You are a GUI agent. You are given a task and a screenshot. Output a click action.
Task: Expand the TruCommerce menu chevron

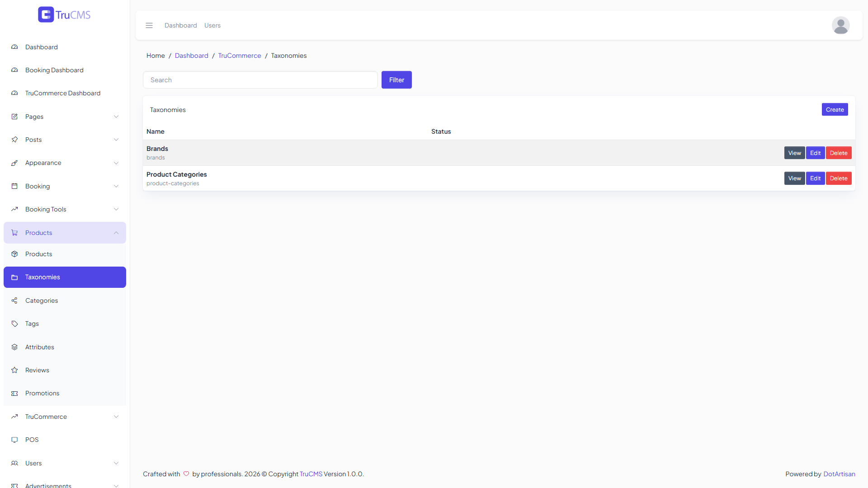pyautogui.click(x=116, y=417)
